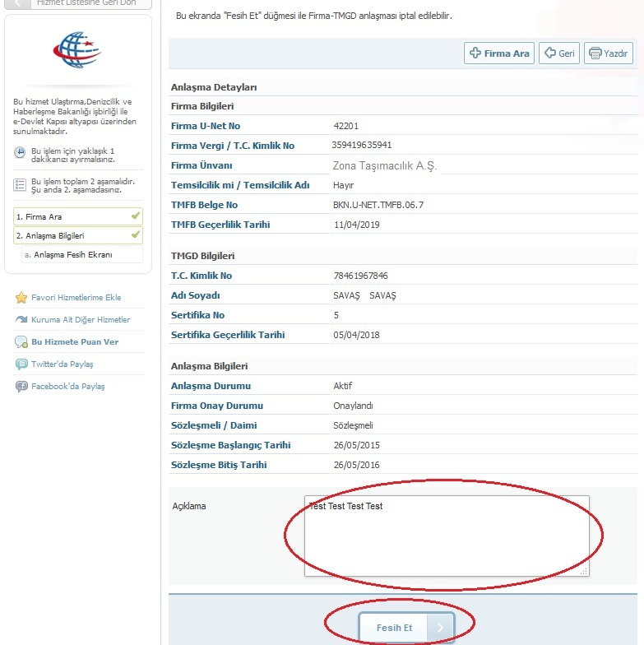Click the list icon beside the steps note
644x645 pixels.
click(x=20, y=184)
